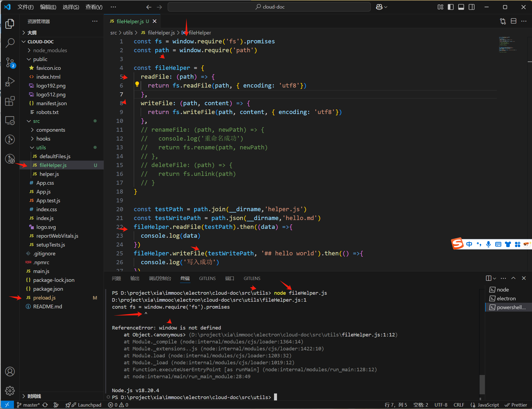Image resolution: width=532 pixels, height=409 pixels.
Task: Open the Accounts menu icon
Action: (x=10, y=372)
